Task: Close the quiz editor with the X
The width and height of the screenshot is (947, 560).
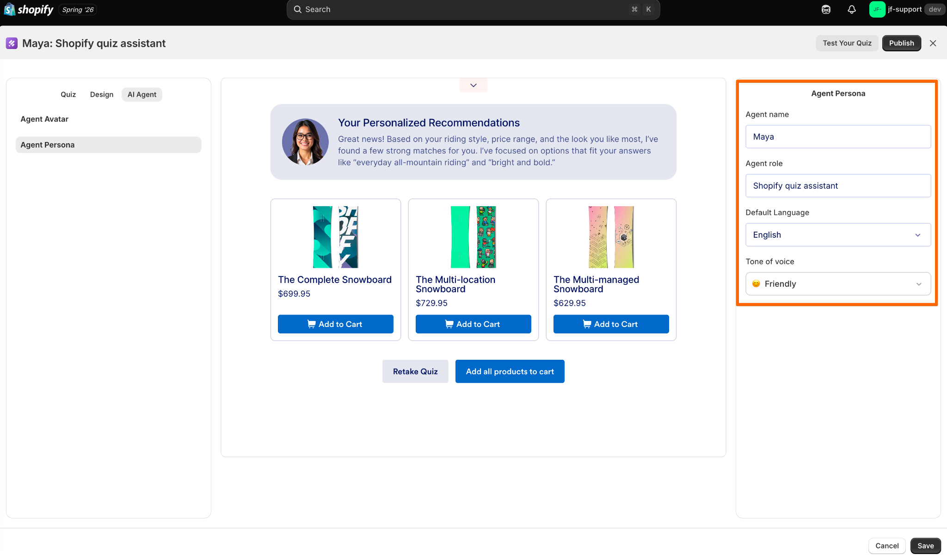Action: coord(933,43)
